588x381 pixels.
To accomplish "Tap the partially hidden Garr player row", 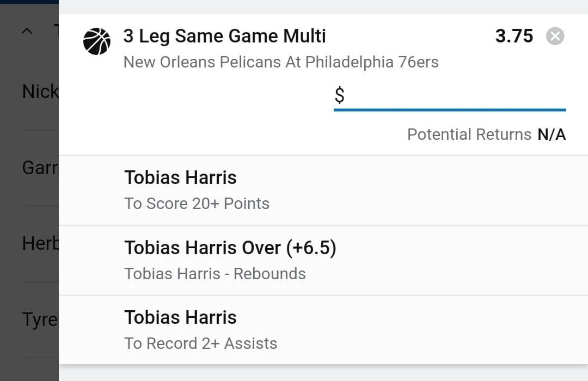I will tap(39, 168).
